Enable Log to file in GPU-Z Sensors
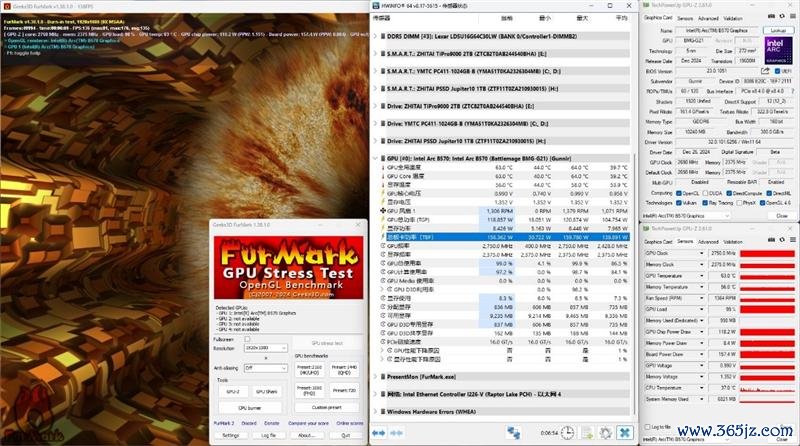 648,427
